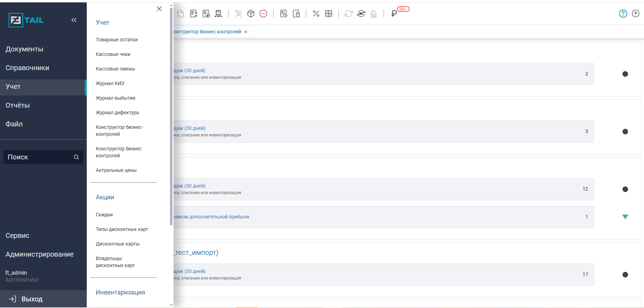Open Отчёты in the left sidebar
This screenshot has height=308, width=644.
click(x=18, y=105)
